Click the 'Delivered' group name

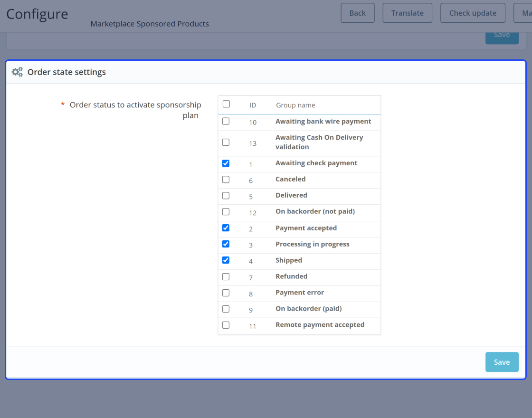click(x=291, y=195)
